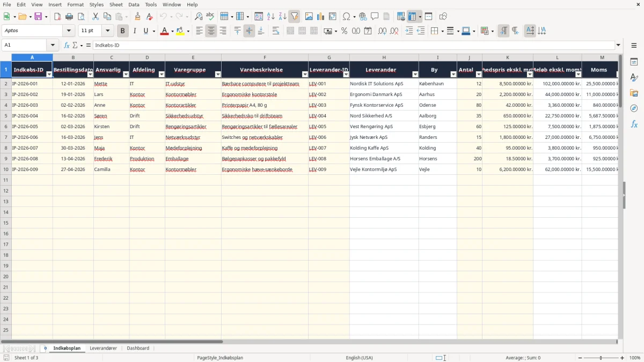Add a decimal place
The height and width of the screenshot is (362, 644).
382,31
